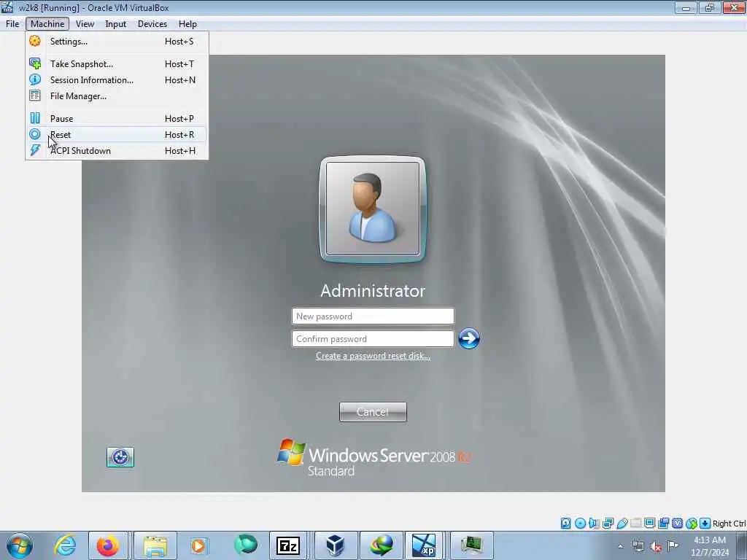Open the File menu

pos(12,24)
